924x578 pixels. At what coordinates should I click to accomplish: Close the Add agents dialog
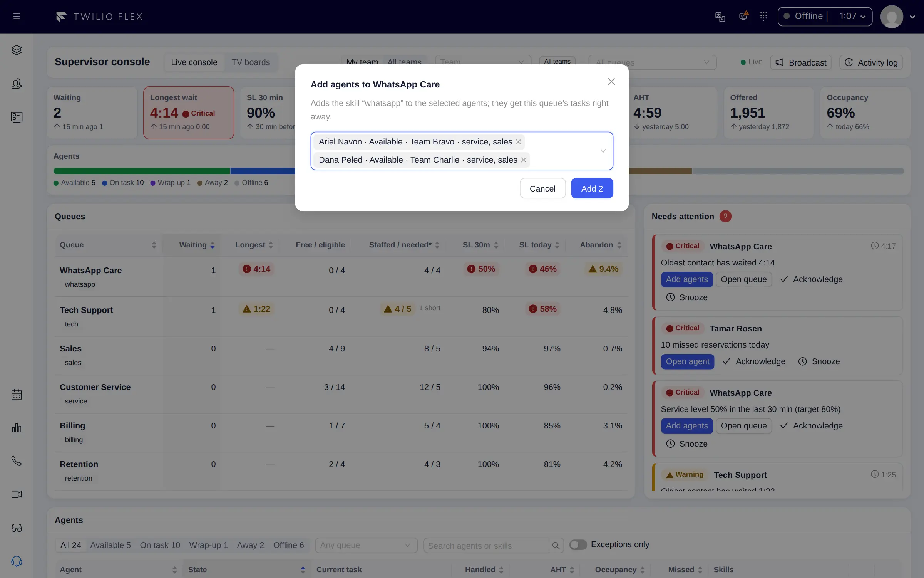[x=611, y=82]
